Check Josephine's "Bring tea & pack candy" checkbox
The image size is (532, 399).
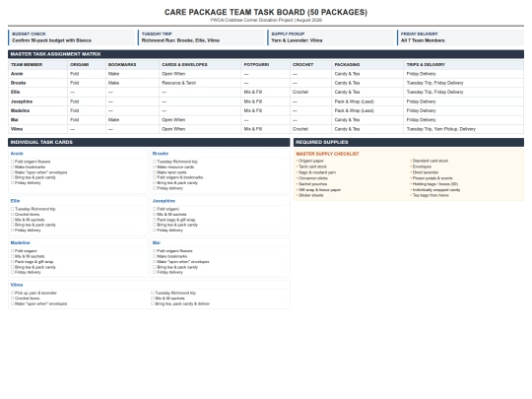tap(155, 225)
